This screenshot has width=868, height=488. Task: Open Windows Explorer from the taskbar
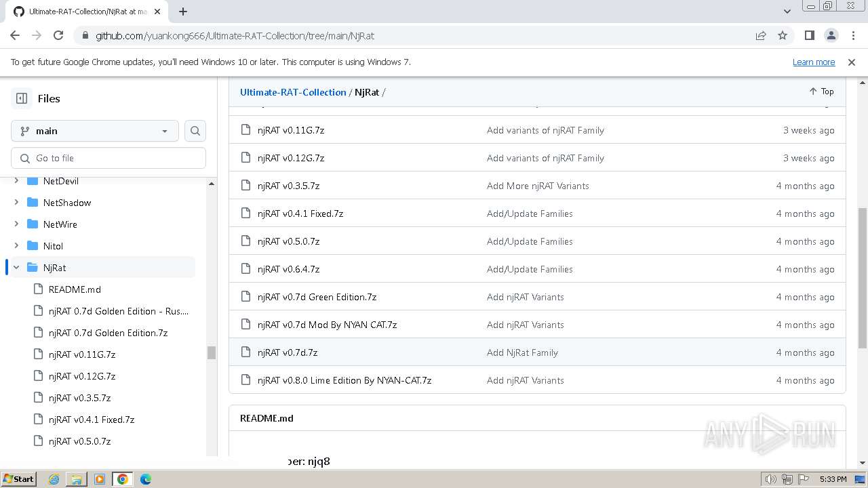[77, 479]
